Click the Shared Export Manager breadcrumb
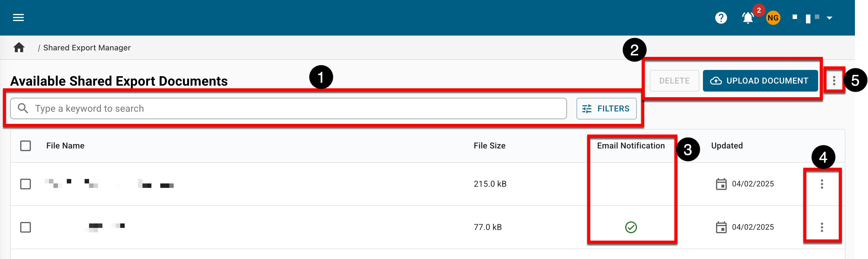 pyautogui.click(x=87, y=48)
